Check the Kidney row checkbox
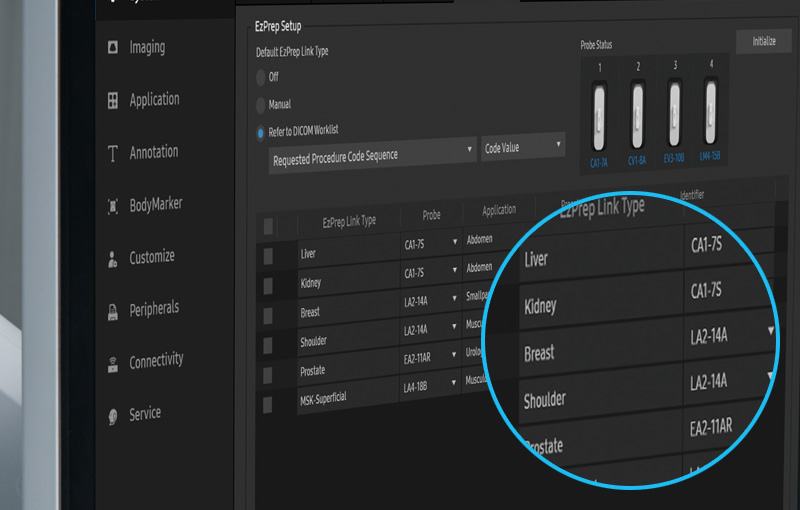This screenshot has height=510, width=800. click(x=268, y=286)
